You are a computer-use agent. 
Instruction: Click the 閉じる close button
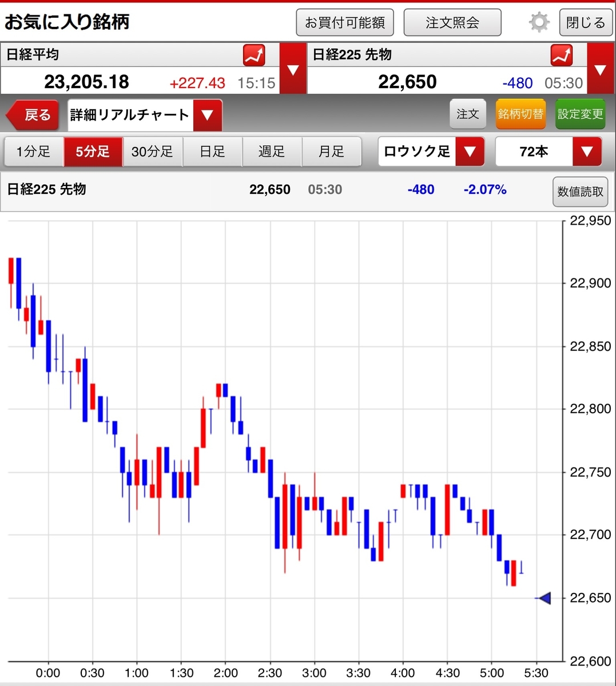point(586,23)
